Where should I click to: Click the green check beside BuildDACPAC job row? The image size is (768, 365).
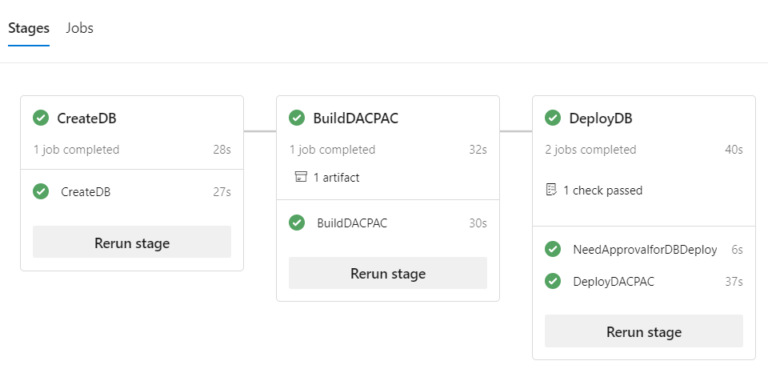(x=297, y=223)
